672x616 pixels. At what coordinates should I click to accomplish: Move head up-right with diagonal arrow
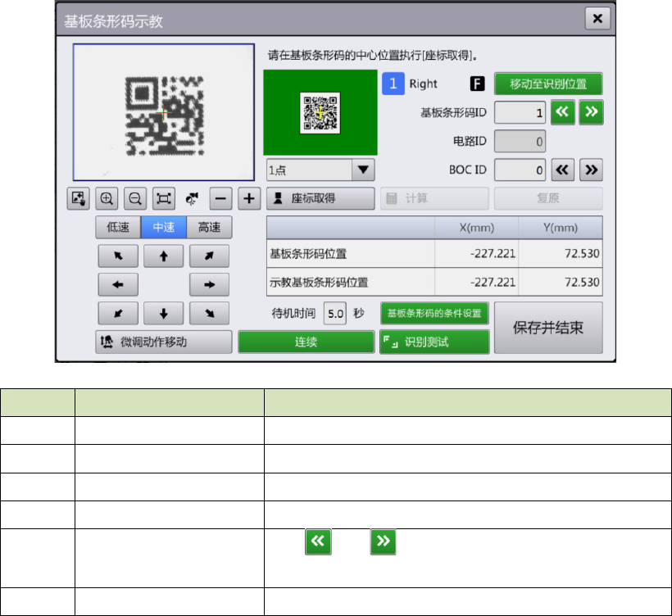209,256
